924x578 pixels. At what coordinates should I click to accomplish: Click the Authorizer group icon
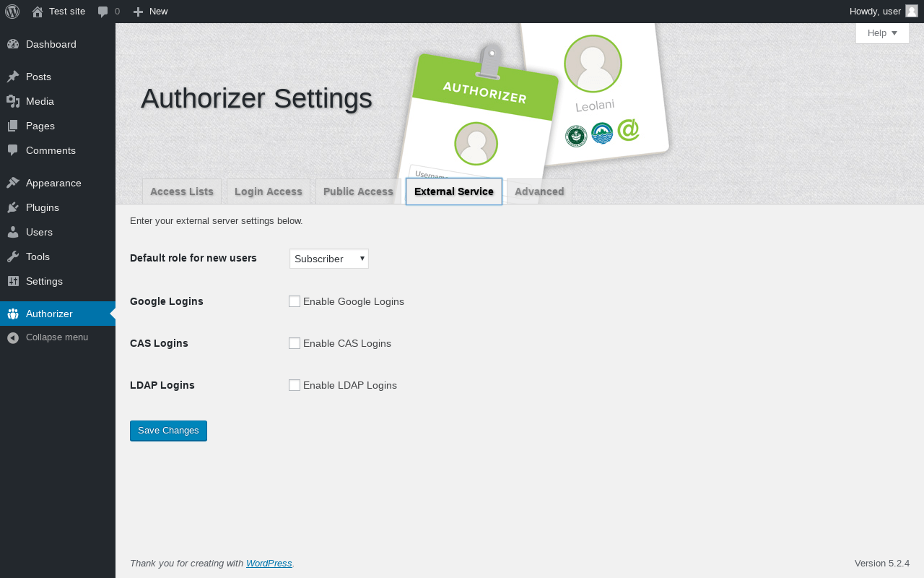(x=13, y=314)
